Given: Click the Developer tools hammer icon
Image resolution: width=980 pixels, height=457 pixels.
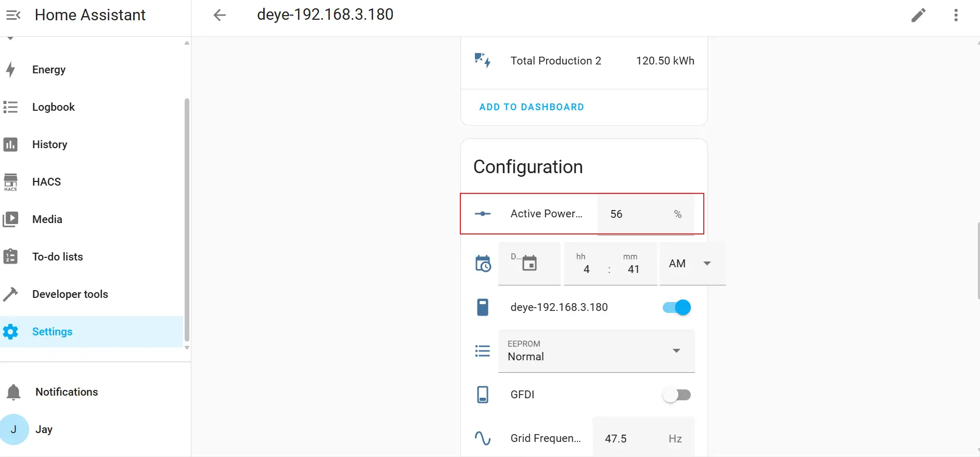Looking at the screenshot, I should [10, 294].
